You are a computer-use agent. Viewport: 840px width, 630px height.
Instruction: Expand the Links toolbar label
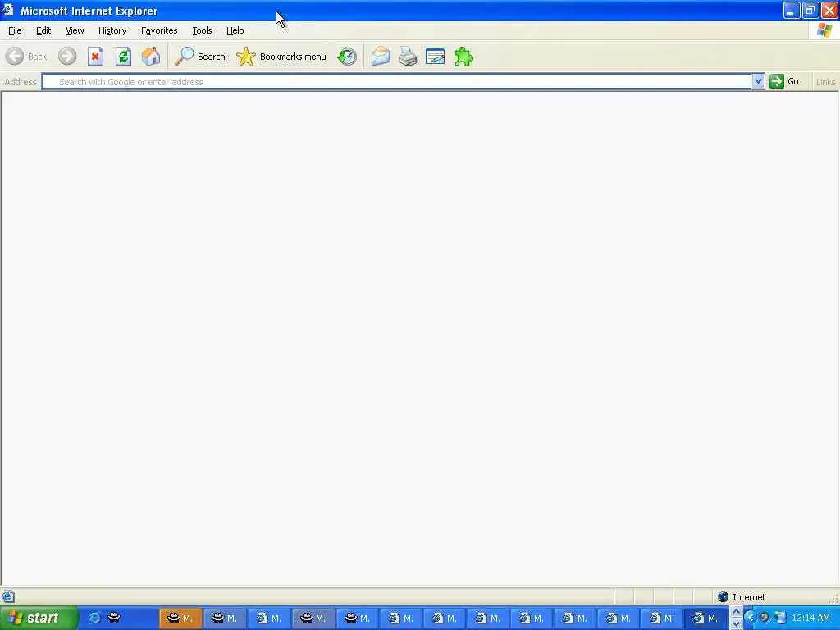point(825,82)
